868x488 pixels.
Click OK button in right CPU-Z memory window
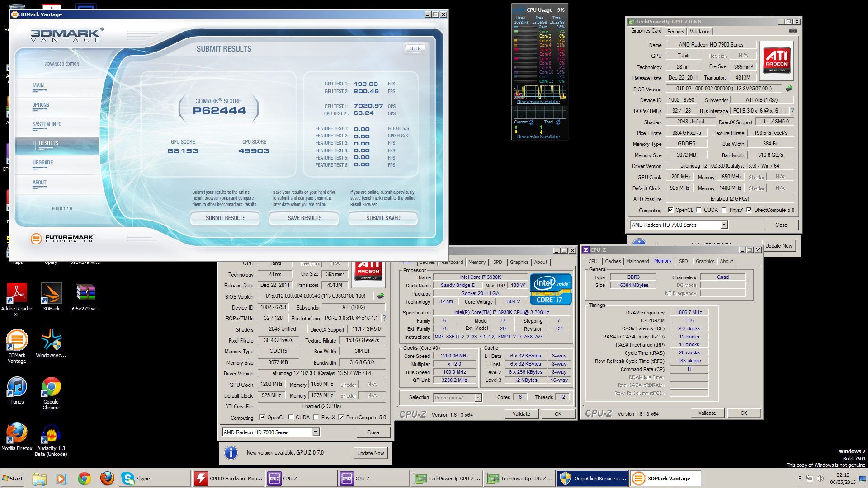pos(744,413)
